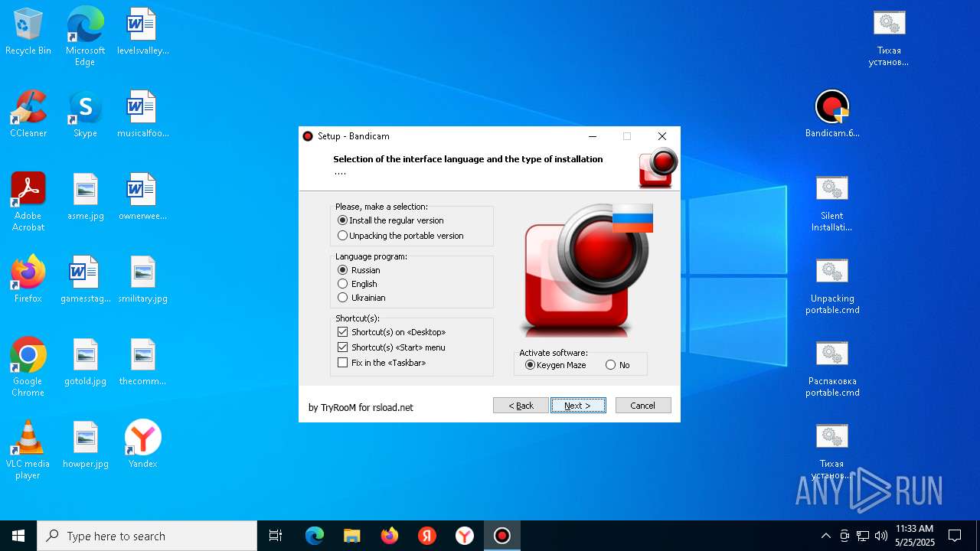Cancel the Bandicam setup
This screenshot has width=980, height=551.
click(643, 406)
